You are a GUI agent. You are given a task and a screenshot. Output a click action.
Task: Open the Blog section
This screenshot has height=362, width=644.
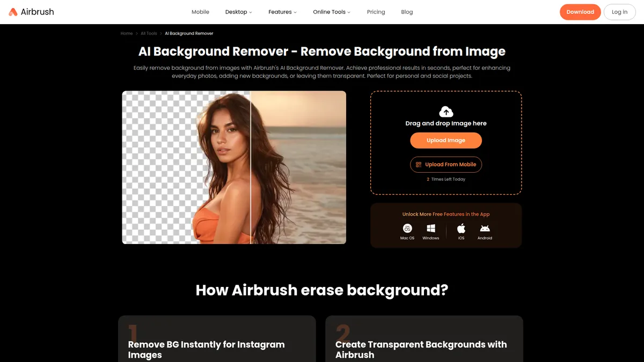407,11
